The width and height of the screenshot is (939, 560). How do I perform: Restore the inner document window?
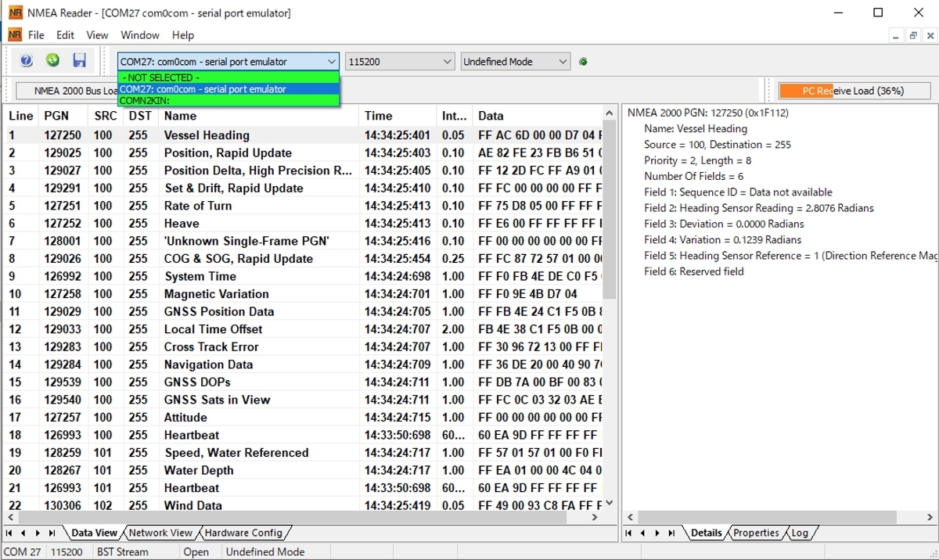(913, 35)
